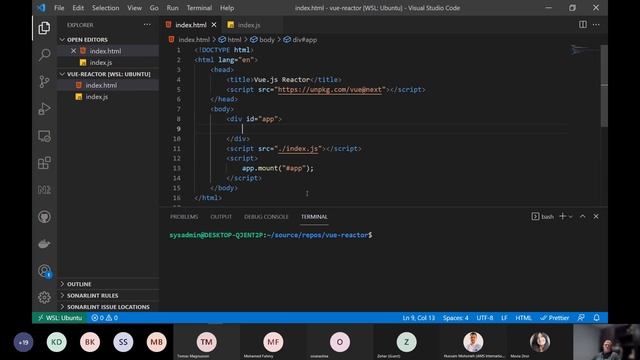Open the Docker view icon
The width and height of the screenshot is (640, 360).
44,244
